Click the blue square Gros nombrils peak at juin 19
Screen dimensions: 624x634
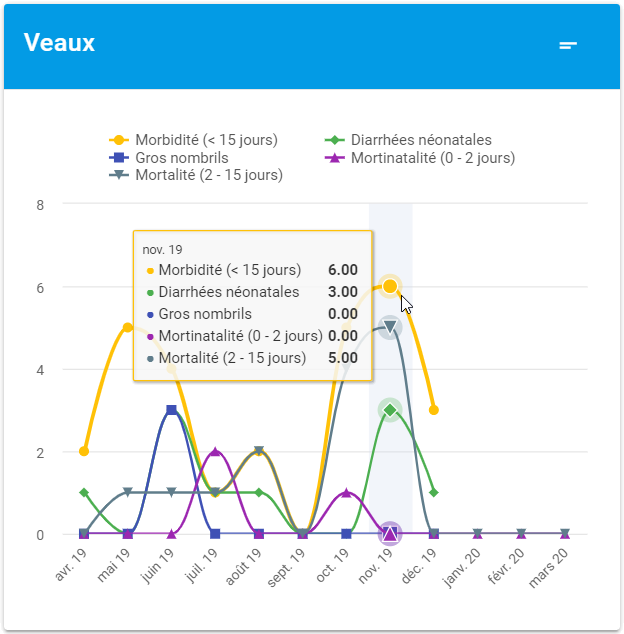tap(171, 410)
